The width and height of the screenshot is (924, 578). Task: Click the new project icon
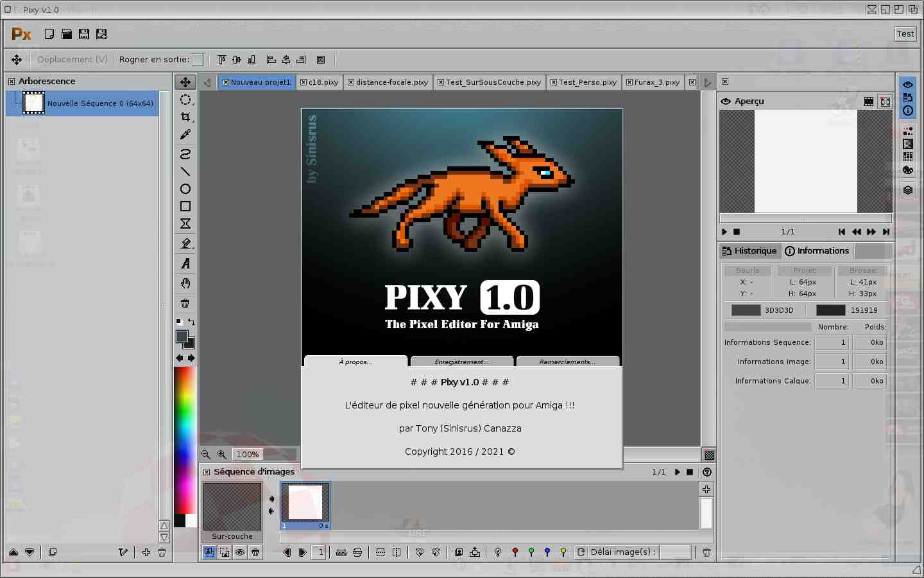pos(49,34)
